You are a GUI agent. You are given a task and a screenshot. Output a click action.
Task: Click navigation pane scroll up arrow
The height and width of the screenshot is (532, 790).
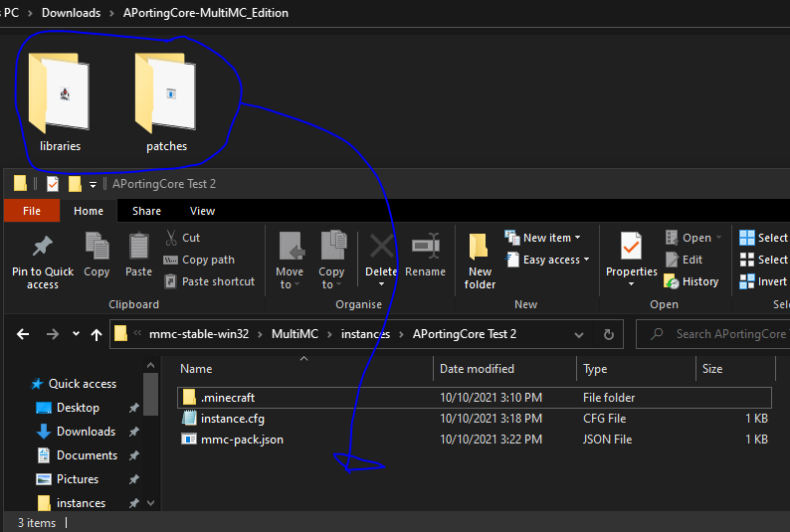pyautogui.click(x=150, y=365)
